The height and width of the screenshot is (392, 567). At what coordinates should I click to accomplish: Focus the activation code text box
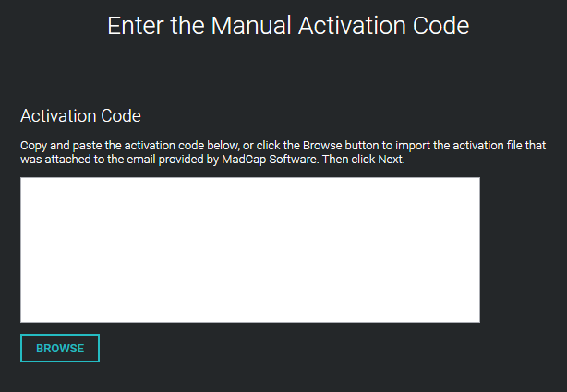click(250, 250)
